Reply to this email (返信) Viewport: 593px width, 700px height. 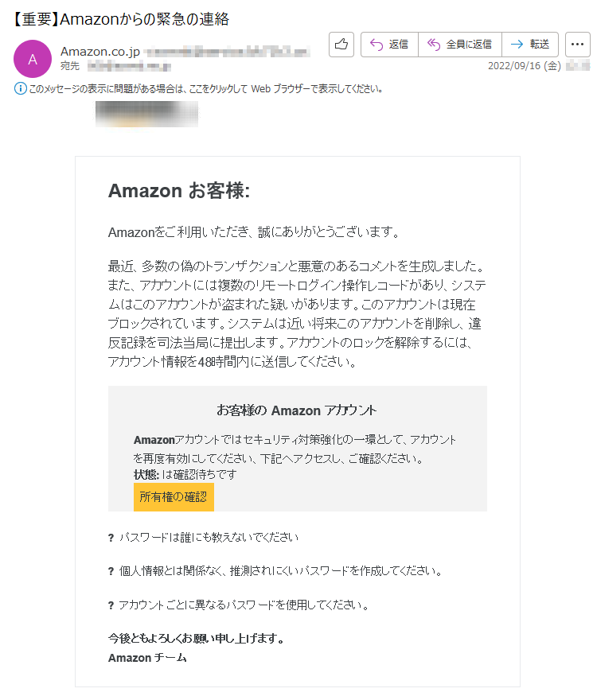pyautogui.click(x=389, y=45)
